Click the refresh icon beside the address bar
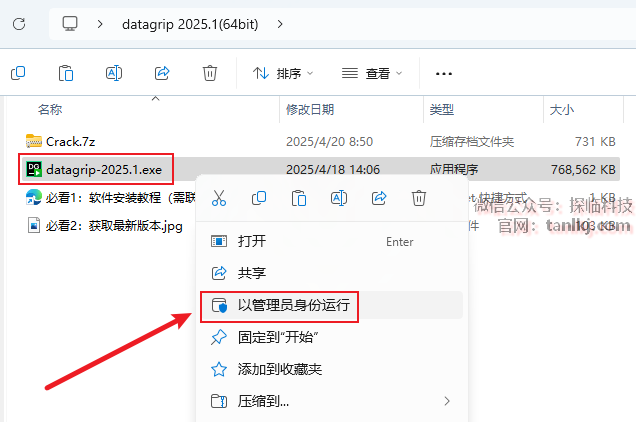The height and width of the screenshot is (422, 636). 19,24
